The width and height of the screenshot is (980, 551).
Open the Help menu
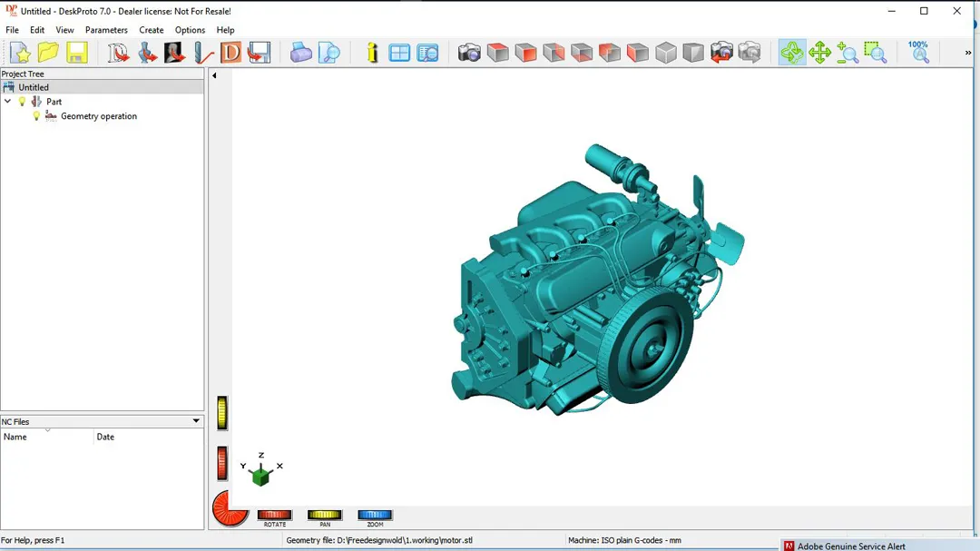(225, 30)
